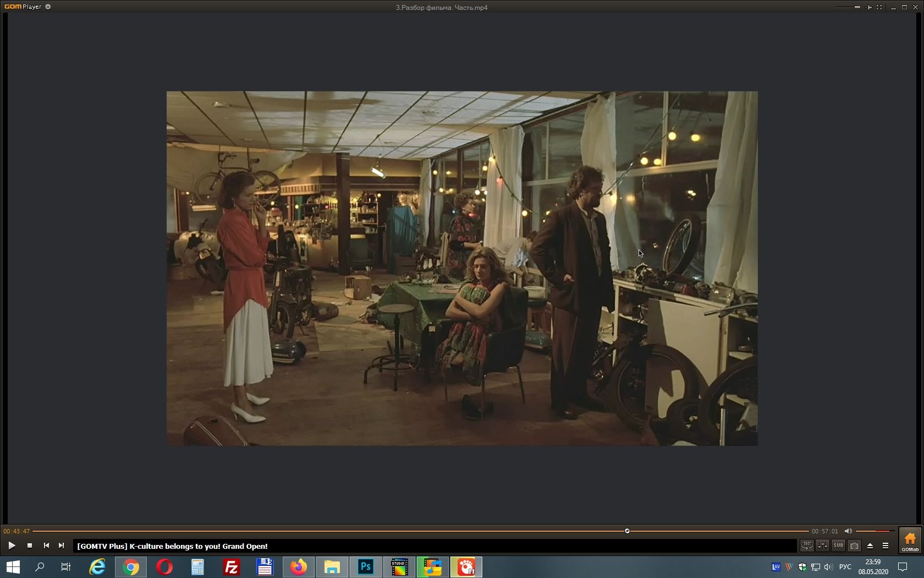Viewport: 924px width, 578px height.
Task: Click the playback position marker on seek bar
Action: 627,531
